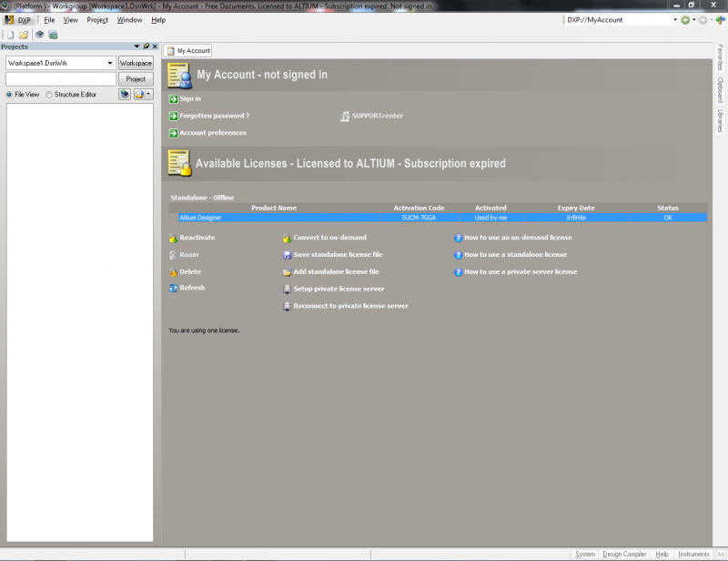Click the Reactivate license link
The height and width of the screenshot is (561, 728).
click(x=197, y=238)
